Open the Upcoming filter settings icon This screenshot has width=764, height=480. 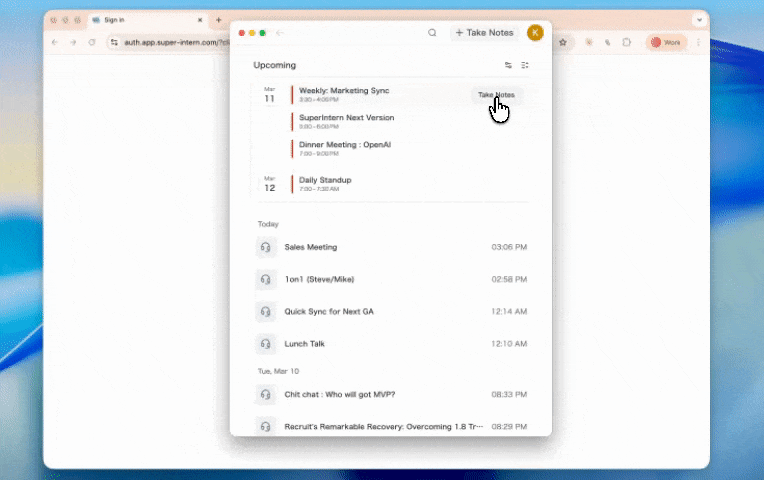pyautogui.click(x=508, y=65)
